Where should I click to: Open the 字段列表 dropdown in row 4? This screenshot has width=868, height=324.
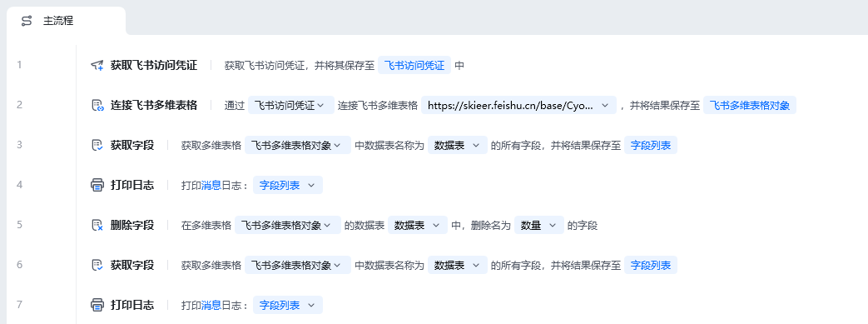288,185
